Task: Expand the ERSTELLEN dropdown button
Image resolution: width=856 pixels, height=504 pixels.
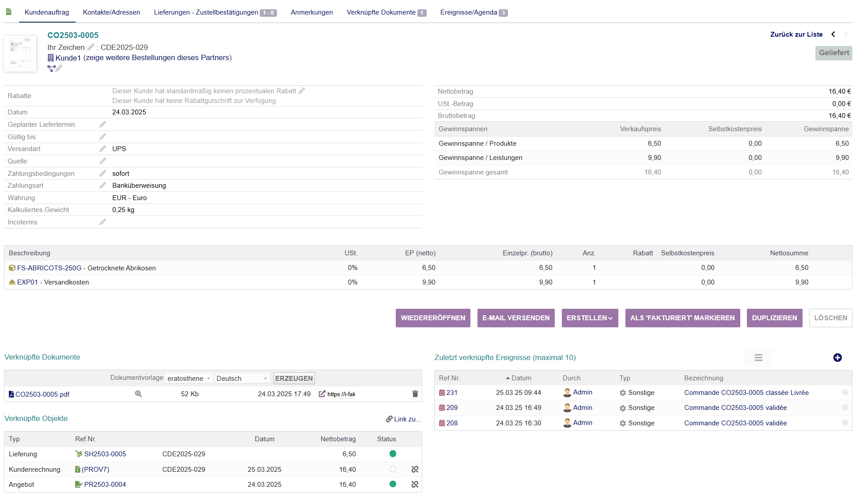Action: [x=589, y=318]
